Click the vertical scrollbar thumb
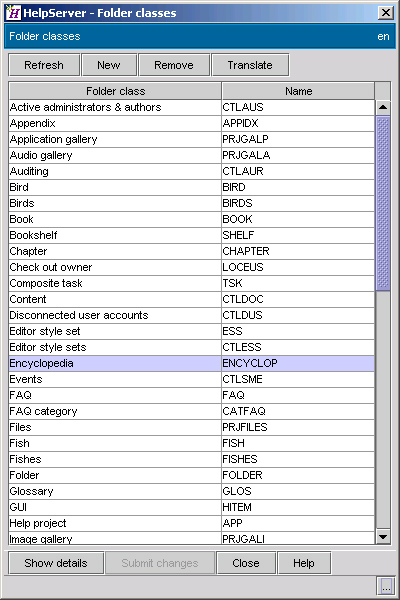 383,203
